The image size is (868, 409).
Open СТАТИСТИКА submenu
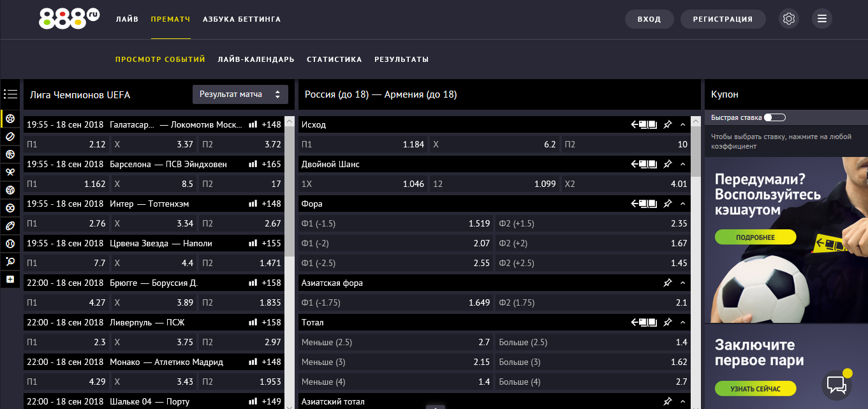[334, 59]
